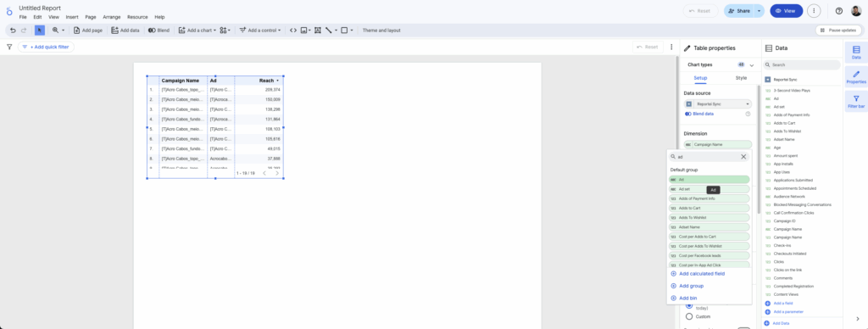868x329 pixels.
Task: Switch to the Style tab
Action: tap(741, 78)
